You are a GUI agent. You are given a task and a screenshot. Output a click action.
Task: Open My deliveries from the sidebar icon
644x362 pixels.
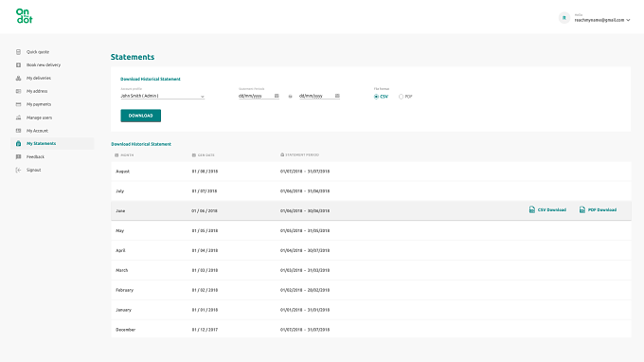pyautogui.click(x=18, y=78)
